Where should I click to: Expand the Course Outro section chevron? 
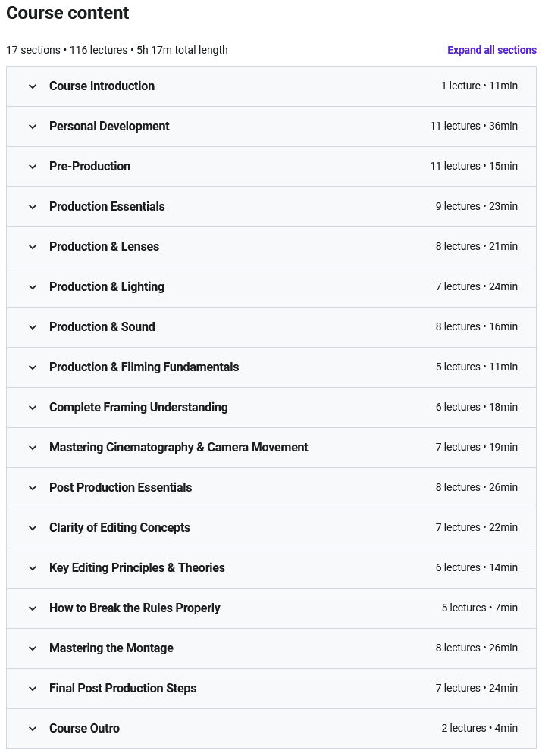[x=33, y=729]
